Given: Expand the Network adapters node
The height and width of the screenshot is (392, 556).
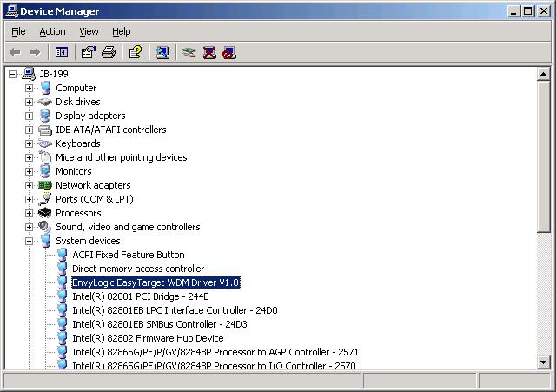Looking at the screenshot, I should [x=29, y=185].
